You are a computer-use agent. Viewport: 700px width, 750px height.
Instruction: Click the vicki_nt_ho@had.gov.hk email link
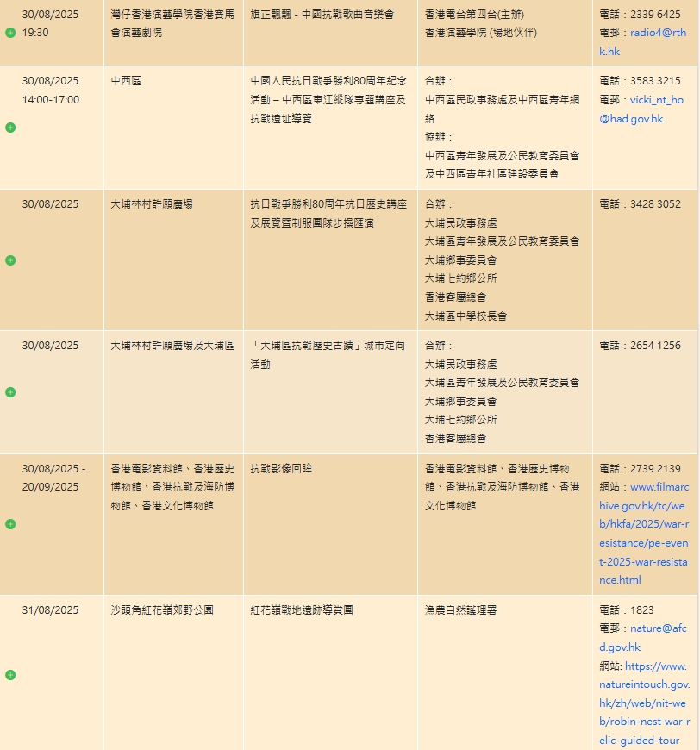click(643, 109)
